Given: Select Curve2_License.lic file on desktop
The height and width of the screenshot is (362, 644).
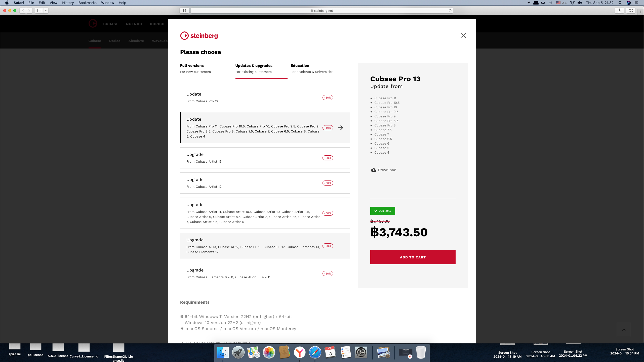Looking at the screenshot, I should (x=84, y=351).
